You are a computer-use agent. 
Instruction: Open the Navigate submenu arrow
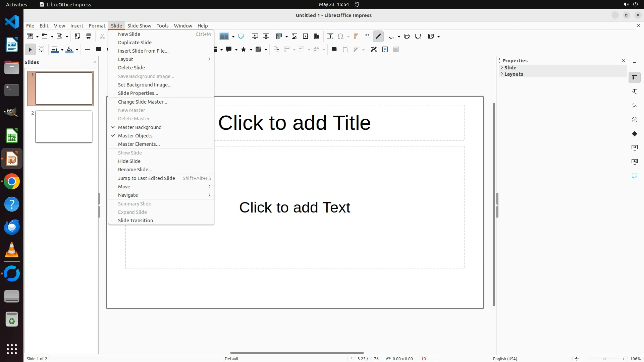[x=209, y=195]
